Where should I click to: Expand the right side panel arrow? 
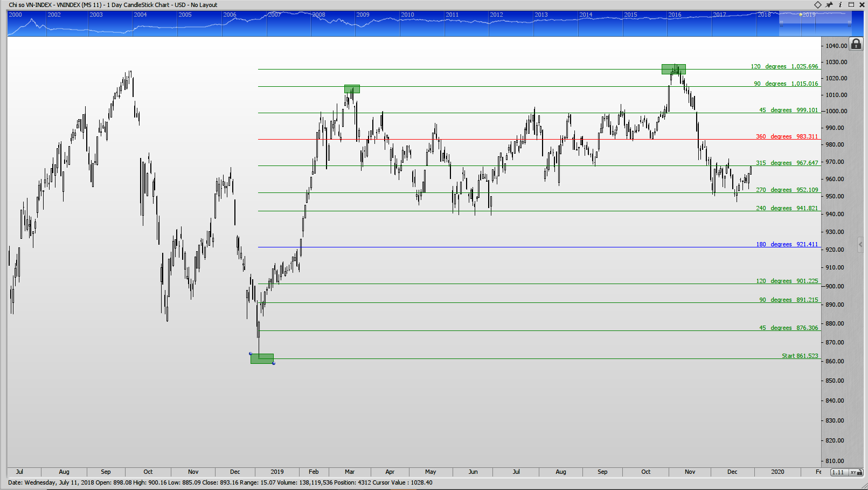[860, 245]
